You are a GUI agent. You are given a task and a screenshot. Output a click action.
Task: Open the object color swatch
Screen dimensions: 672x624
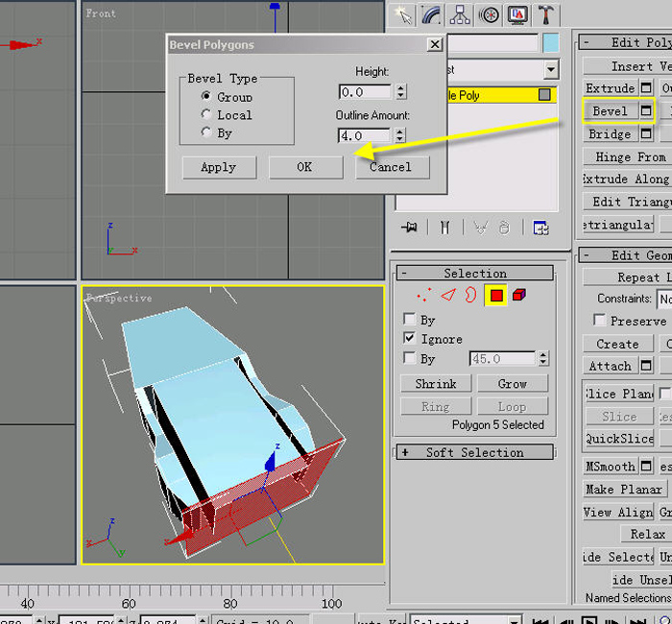coord(551,43)
